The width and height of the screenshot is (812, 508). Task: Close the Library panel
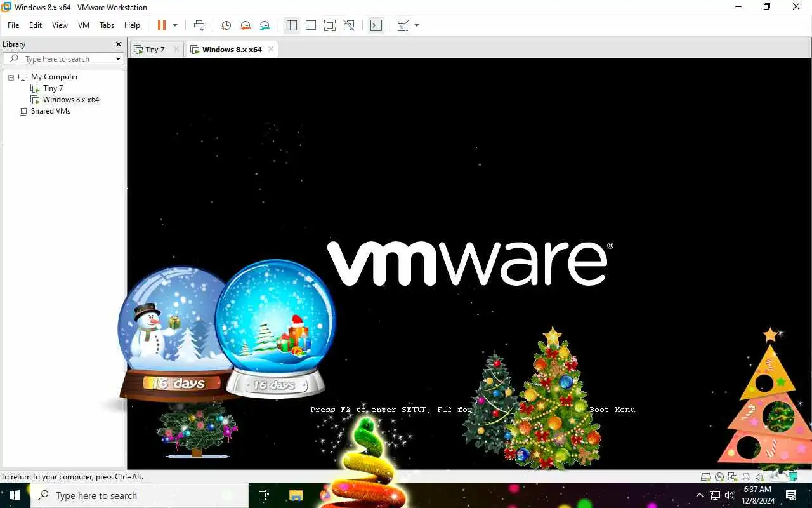(x=118, y=44)
